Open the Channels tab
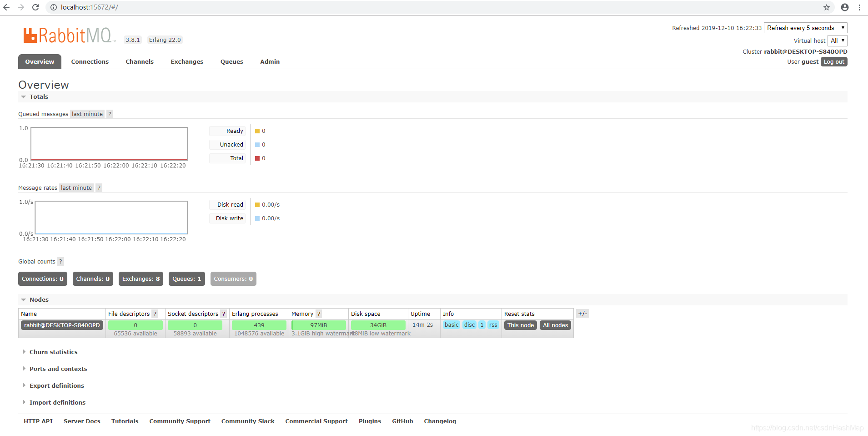Viewport: 868px width, 436px height. pos(140,62)
